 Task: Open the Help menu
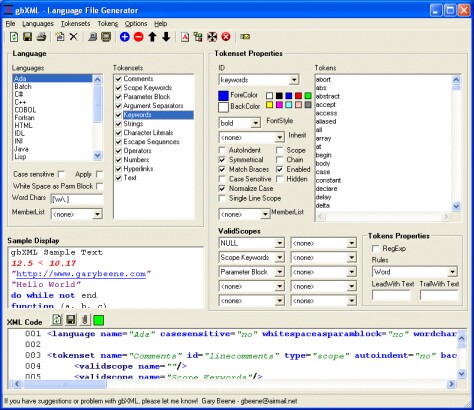[160, 24]
